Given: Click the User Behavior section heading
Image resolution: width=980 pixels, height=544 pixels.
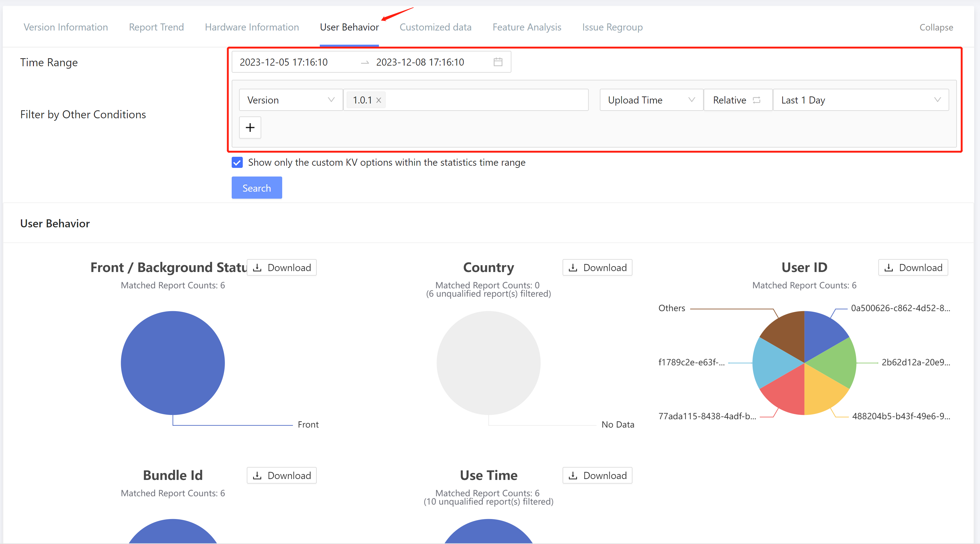Looking at the screenshot, I should click(x=55, y=223).
